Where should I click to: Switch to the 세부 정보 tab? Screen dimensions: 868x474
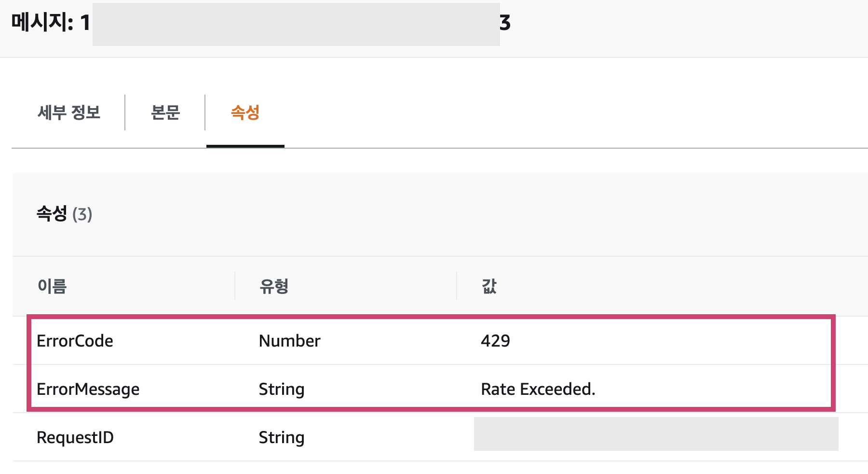[69, 112]
